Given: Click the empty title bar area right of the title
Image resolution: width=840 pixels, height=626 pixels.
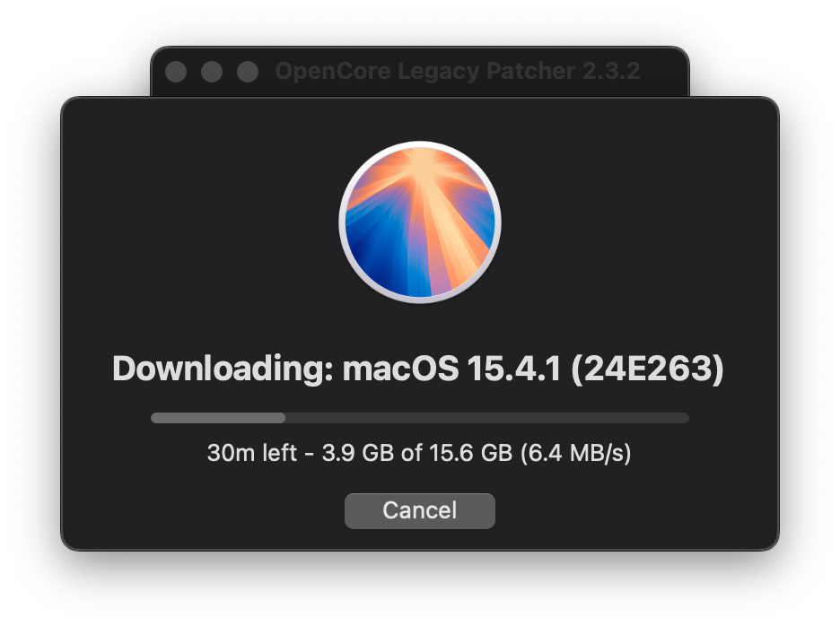Looking at the screenshot, I should pos(664,72).
